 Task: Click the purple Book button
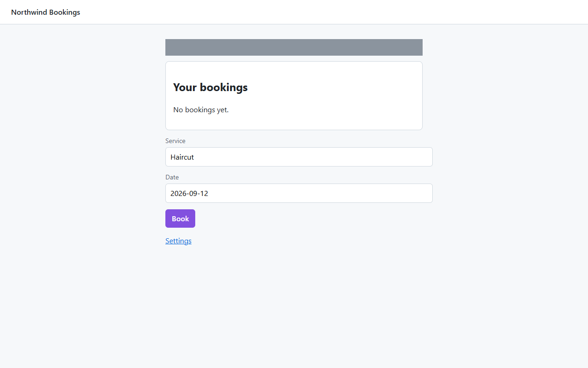[x=180, y=218]
